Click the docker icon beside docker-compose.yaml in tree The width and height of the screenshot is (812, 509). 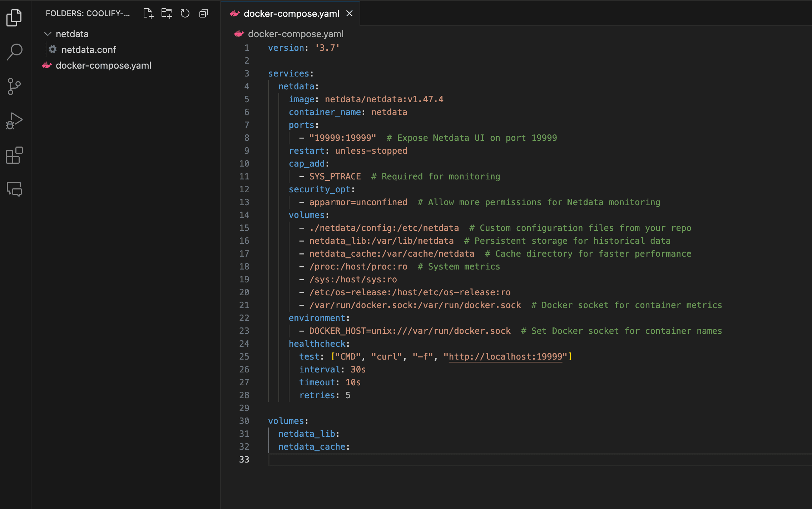[47, 65]
